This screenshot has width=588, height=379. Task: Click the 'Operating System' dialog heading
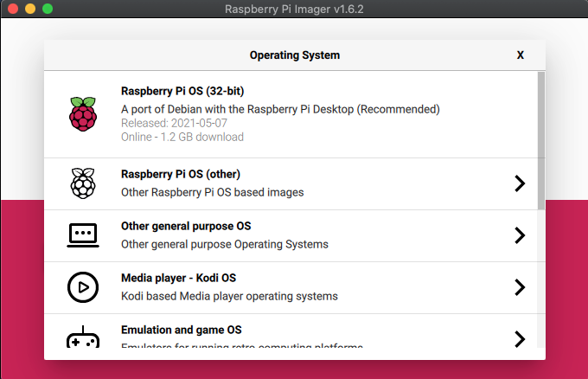tap(295, 55)
